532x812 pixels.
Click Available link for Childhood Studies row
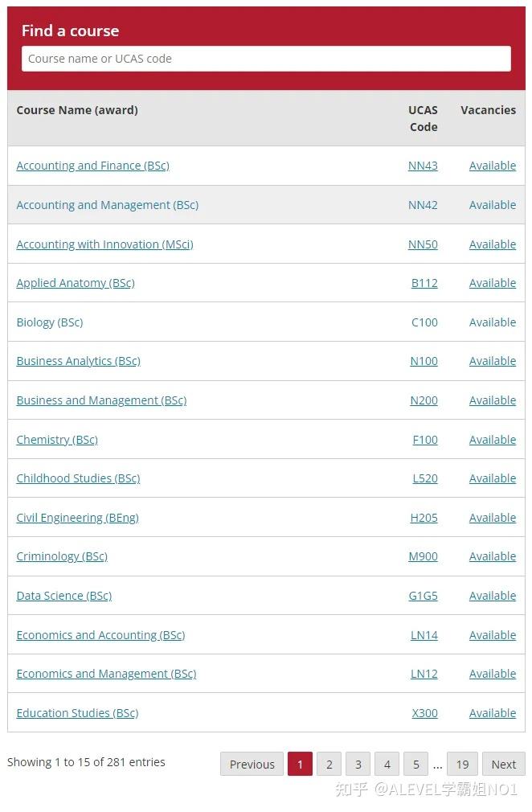(x=493, y=478)
